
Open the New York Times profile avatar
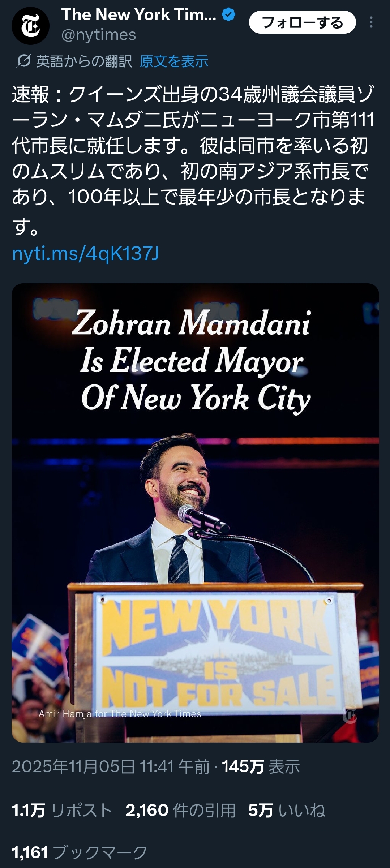click(x=30, y=26)
